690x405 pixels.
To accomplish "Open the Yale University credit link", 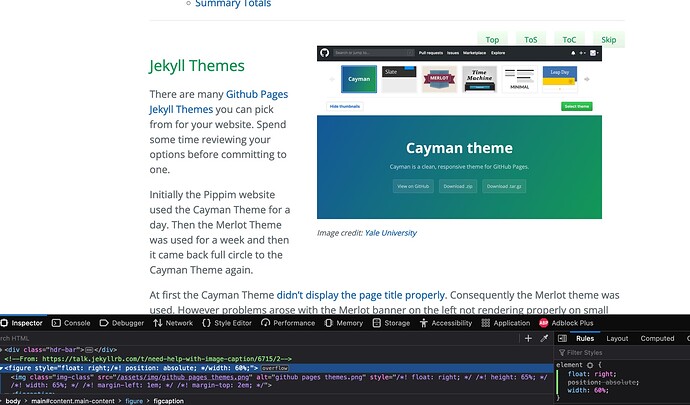I will [x=391, y=233].
